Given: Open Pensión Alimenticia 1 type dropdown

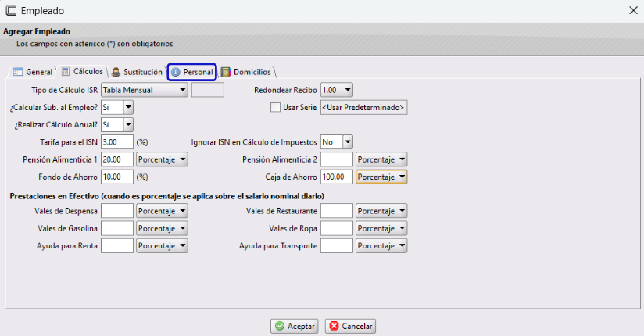Looking at the screenshot, I should click(x=162, y=159).
